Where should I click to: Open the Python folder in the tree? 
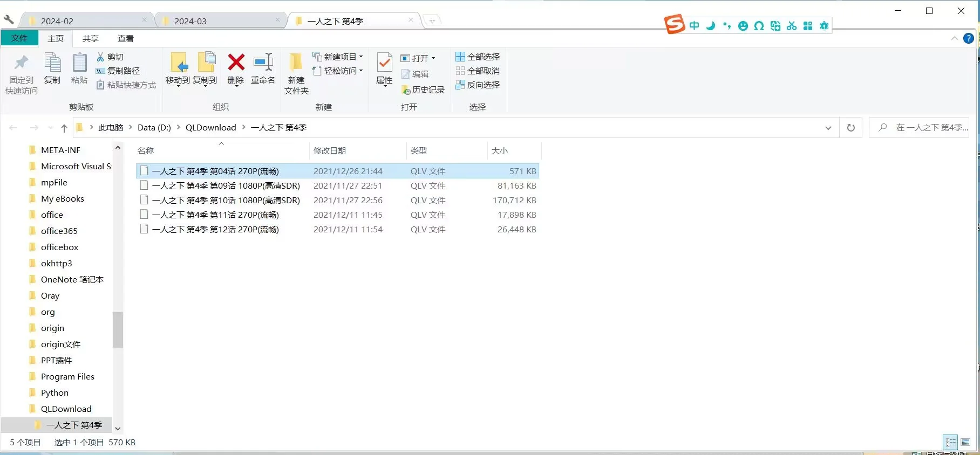(x=55, y=392)
